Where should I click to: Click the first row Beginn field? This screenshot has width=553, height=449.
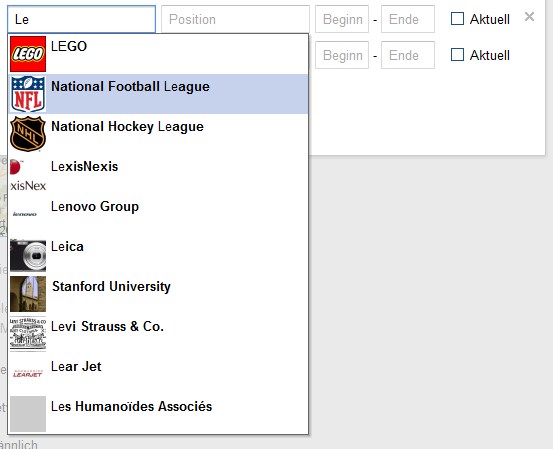coord(342,19)
